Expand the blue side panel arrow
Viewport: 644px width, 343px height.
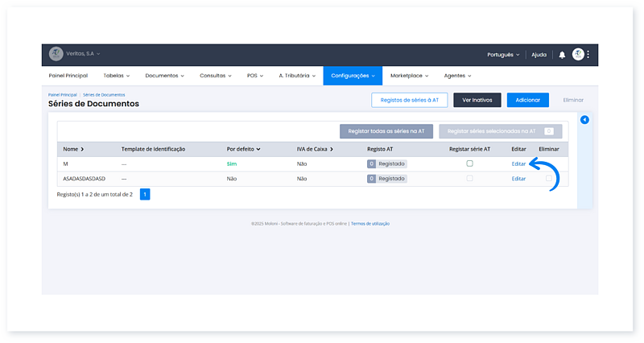point(584,120)
